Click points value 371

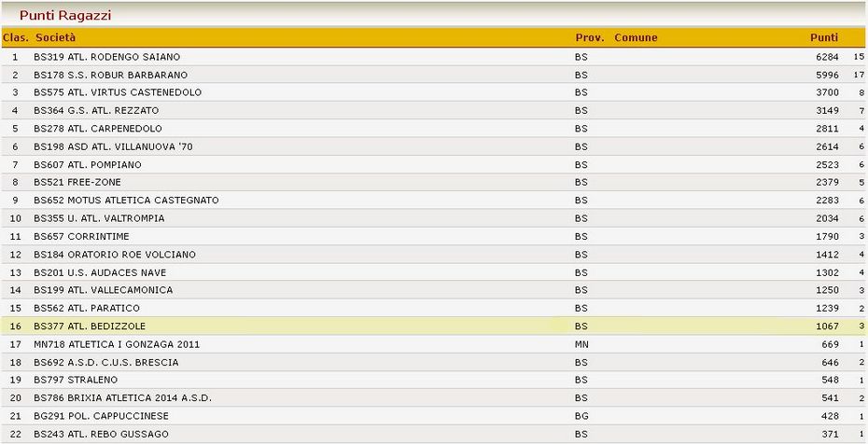click(830, 434)
